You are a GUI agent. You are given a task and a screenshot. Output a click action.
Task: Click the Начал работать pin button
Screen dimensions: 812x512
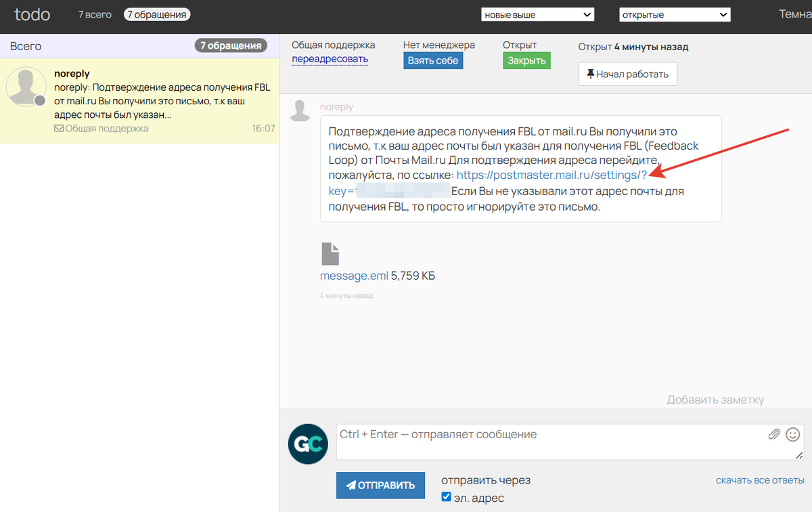627,74
